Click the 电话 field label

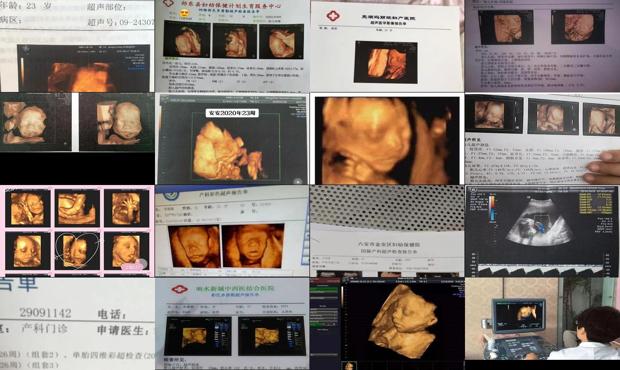112,315
